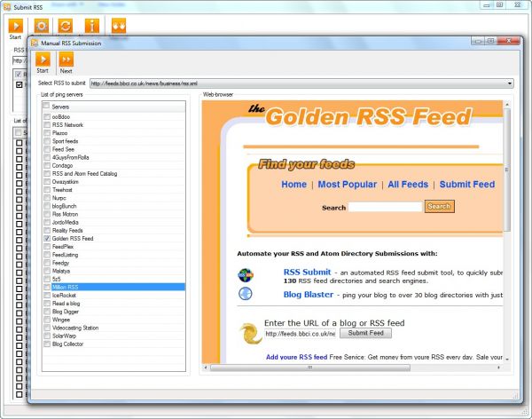Click scroll-right arrow of web browser

tap(498, 368)
